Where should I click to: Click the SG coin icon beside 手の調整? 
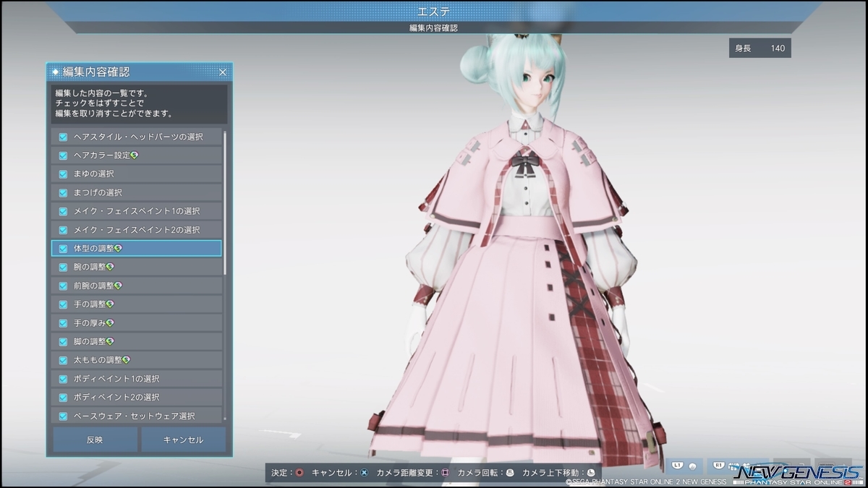(x=111, y=304)
